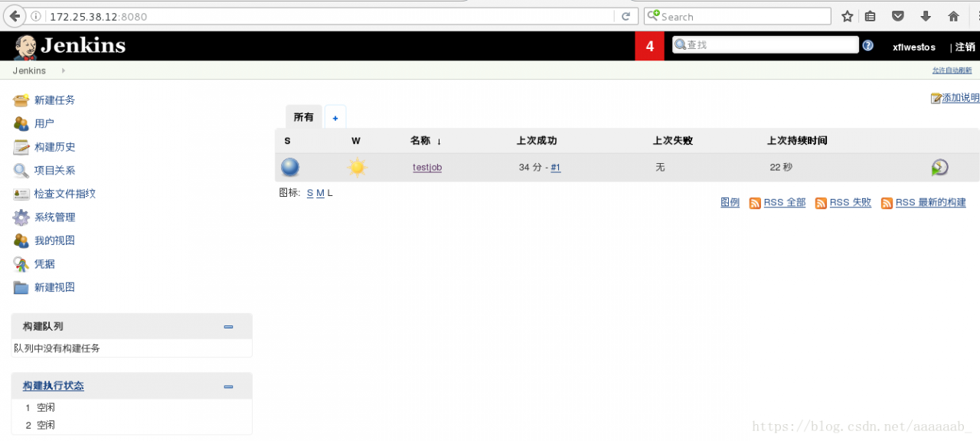Schedule a build with testjob's clock icon

pyautogui.click(x=939, y=167)
